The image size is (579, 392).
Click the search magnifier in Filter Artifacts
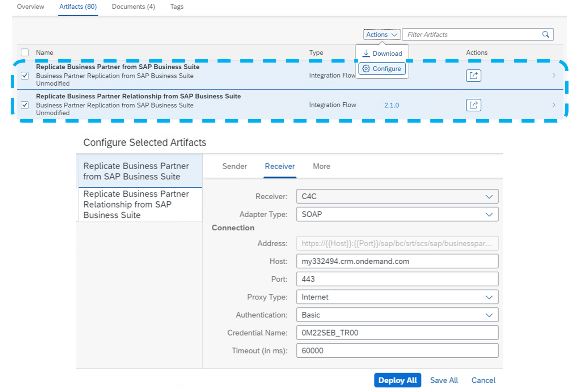546,34
